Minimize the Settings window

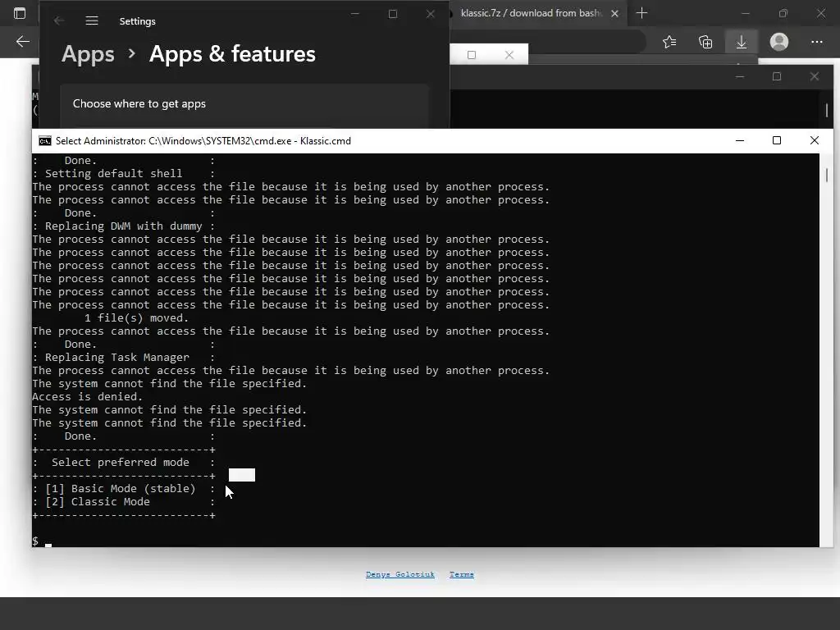(354, 14)
